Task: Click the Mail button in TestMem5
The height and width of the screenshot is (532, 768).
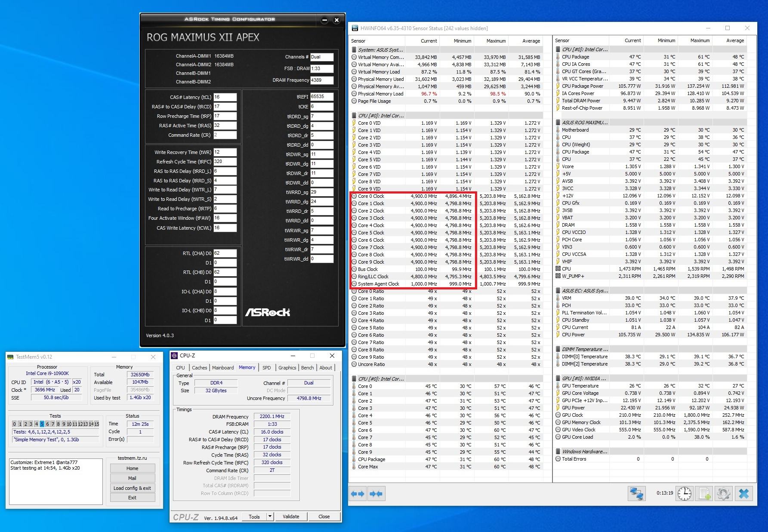Action: pyautogui.click(x=133, y=478)
